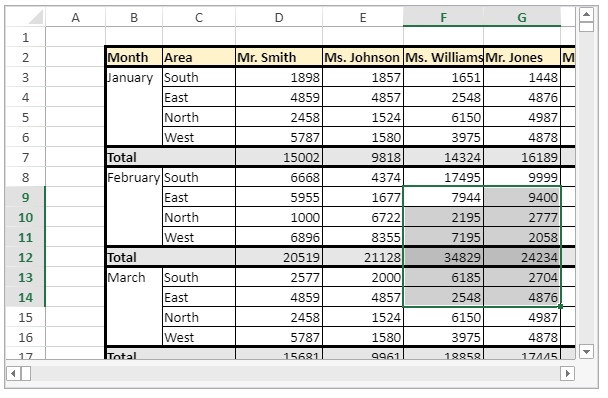Click the horizontal scrollbar thumb

[26, 374]
